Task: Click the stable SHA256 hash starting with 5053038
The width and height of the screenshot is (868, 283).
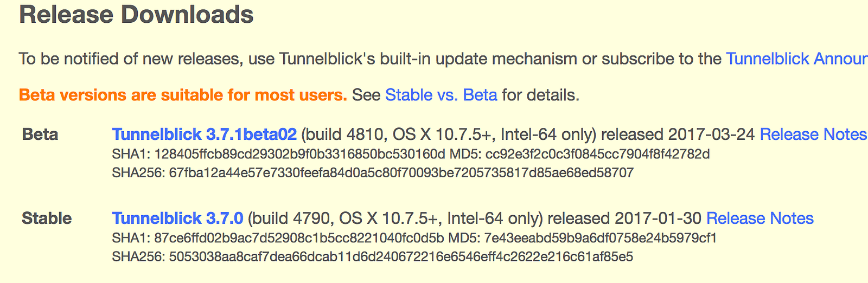Action: 401,256
